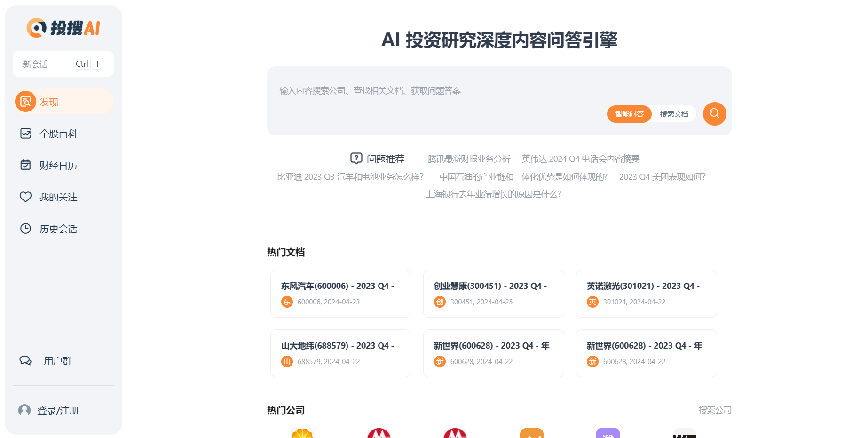Click the 英诺激光(301021) company badge

point(593,302)
